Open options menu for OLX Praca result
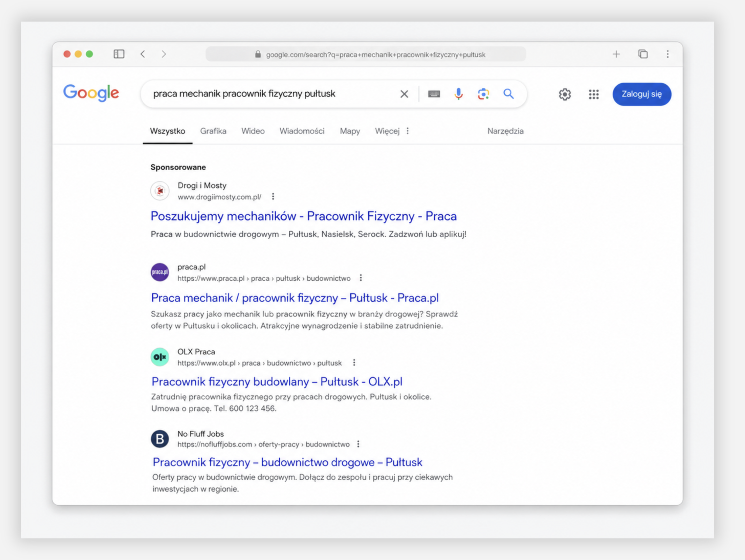Screen dimensions: 745x560 point(354,363)
